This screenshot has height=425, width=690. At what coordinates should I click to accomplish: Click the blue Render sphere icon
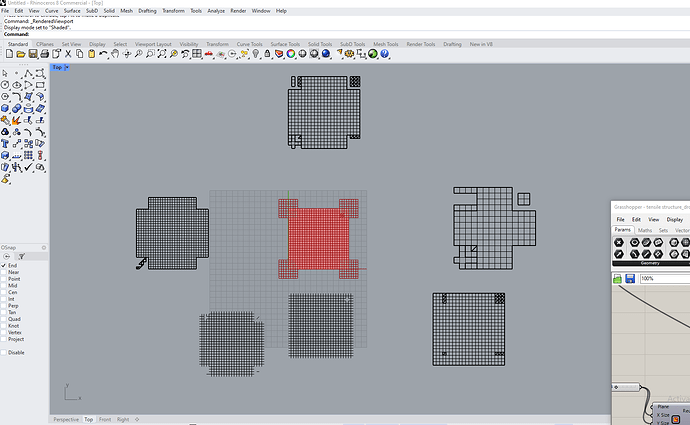click(326, 54)
